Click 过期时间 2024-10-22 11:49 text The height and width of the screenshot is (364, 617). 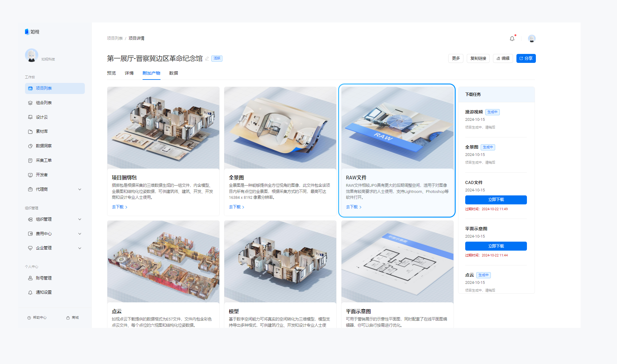pyautogui.click(x=487, y=209)
